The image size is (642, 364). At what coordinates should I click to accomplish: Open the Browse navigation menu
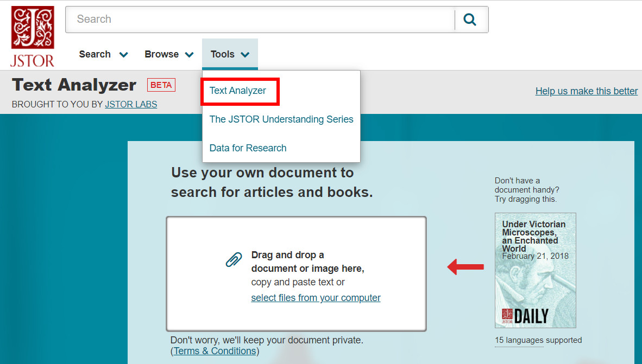[x=169, y=54]
